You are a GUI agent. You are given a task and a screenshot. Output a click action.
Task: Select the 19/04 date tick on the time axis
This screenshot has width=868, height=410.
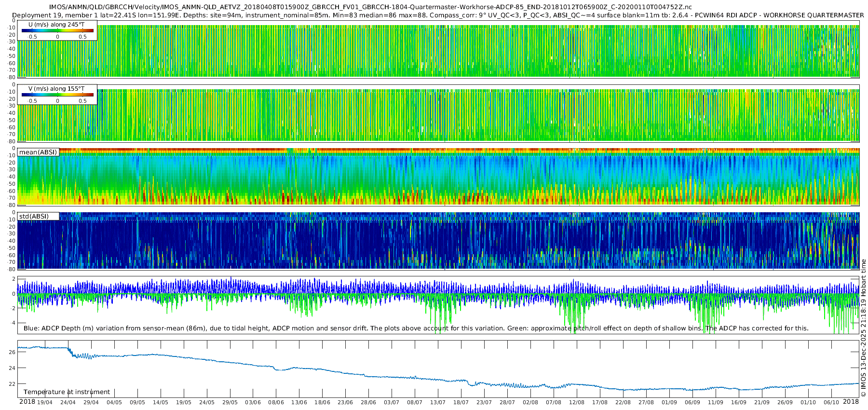pyautogui.click(x=45, y=402)
